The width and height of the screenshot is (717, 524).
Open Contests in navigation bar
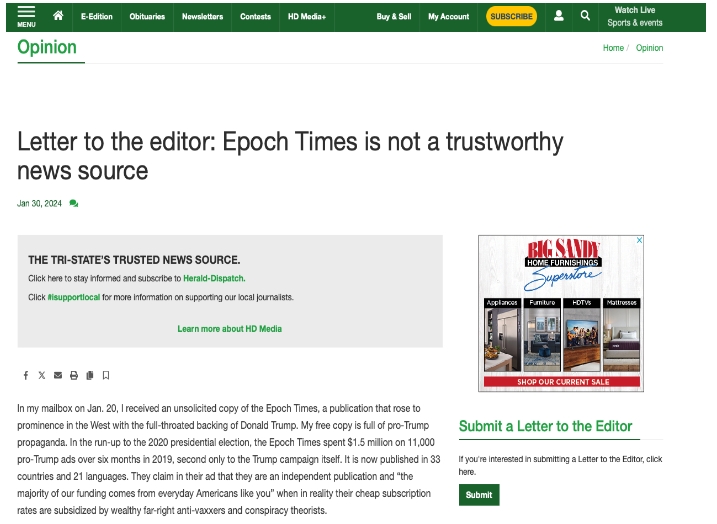coord(256,16)
